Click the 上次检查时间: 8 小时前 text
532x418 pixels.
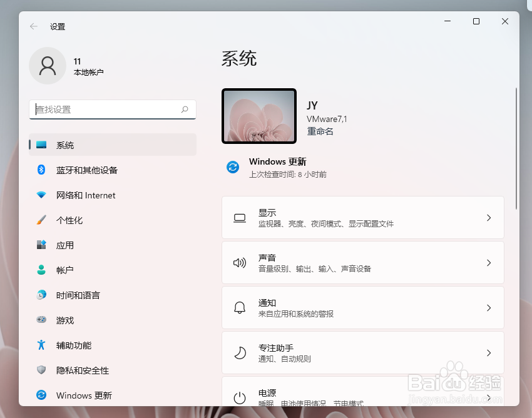[288, 175]
